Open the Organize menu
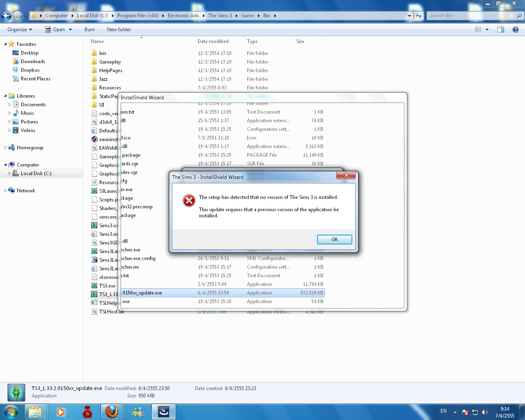The width and height of the screenshot is (525, 420). [x=20, y=30]
